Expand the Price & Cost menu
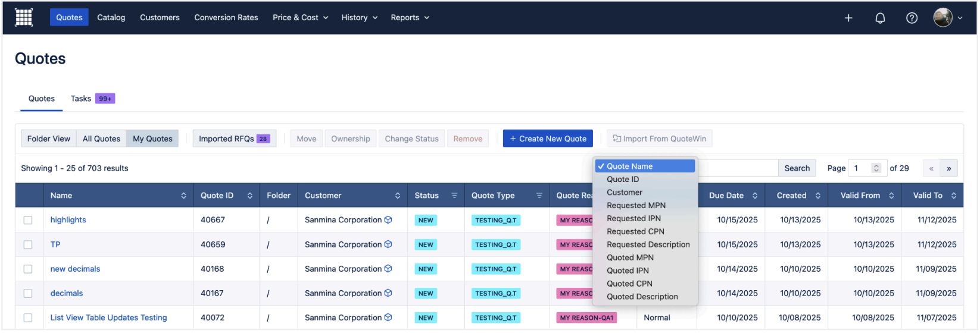This screenshot has height=333, width=980. coord(300,18)
